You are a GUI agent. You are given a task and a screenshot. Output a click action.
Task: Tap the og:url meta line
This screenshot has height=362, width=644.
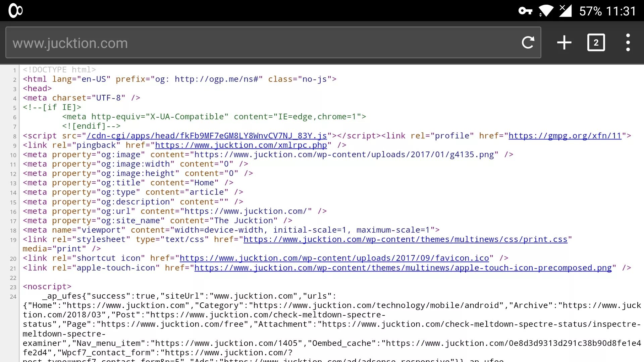coord(175,211)
